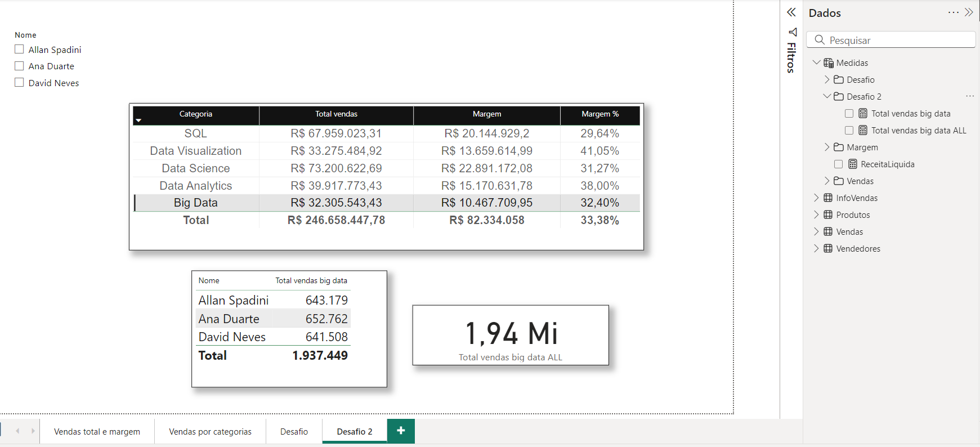Click the Pesquisar search field
Viewport: 980px width, 447px height.
pyautogui.click(x=891, y=40)
